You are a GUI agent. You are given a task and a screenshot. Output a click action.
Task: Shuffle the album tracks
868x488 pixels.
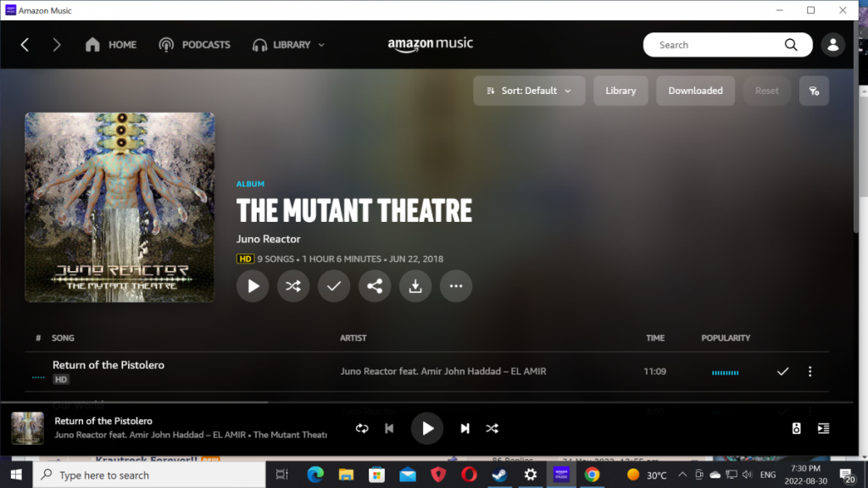(293, 286)
